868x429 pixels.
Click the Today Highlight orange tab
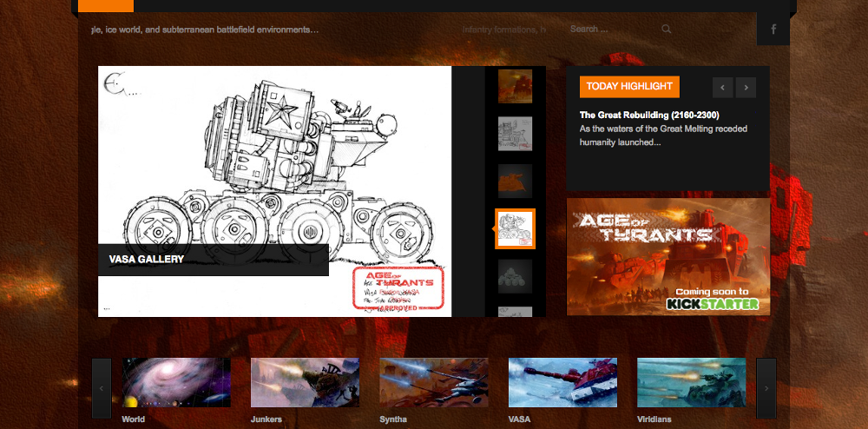[x=629, y=87]
